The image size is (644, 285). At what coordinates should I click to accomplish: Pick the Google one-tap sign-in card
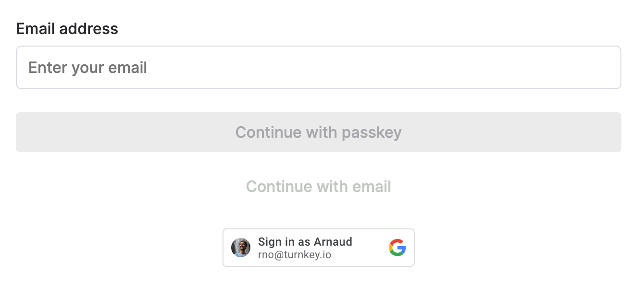pyautogui.click(x=319, y=248)
